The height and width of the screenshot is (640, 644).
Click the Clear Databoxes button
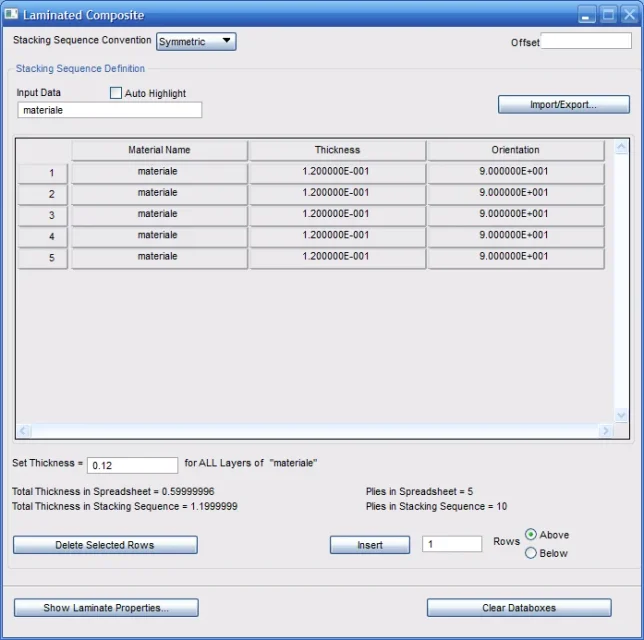pos(518,608)
